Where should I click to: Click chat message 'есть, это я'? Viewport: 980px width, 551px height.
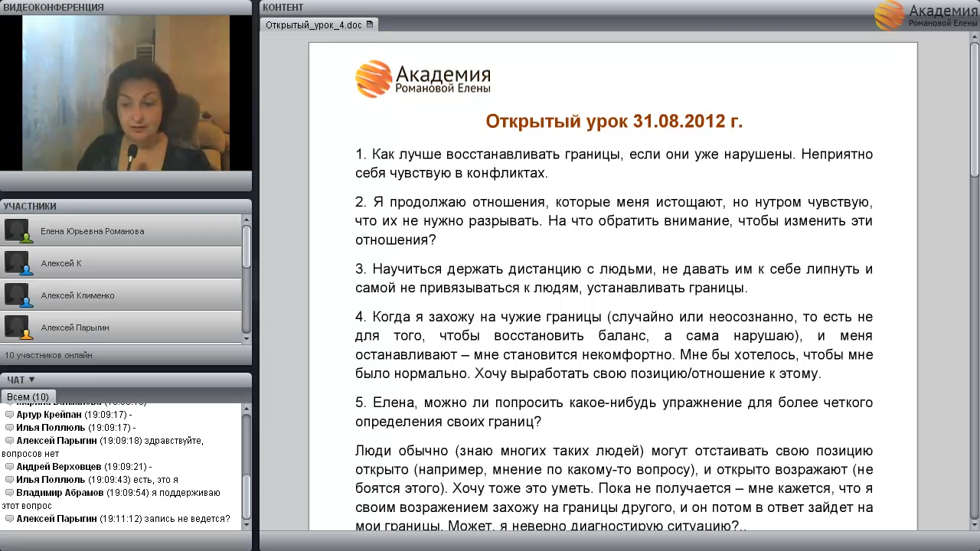pyautogui.click(x=156, y=480)
